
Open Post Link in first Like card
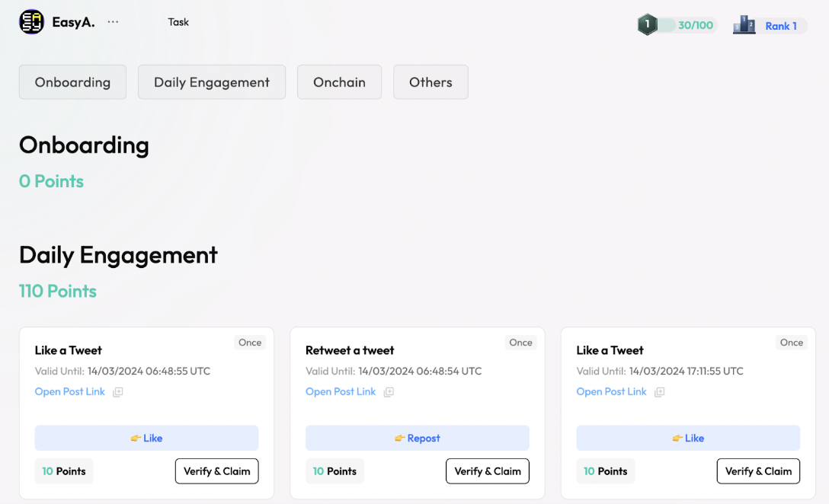pos(70,392)
